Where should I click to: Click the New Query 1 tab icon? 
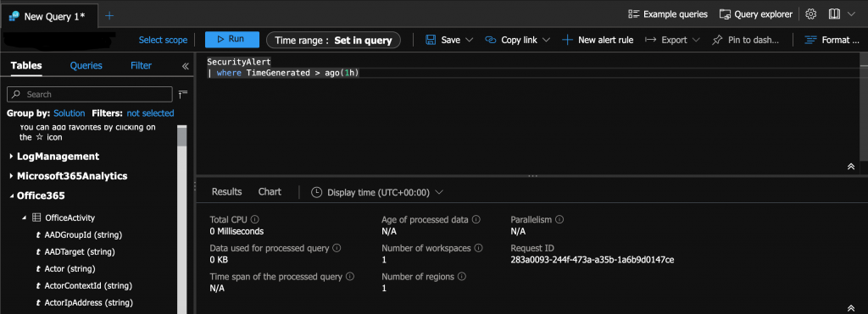(15, 16)
